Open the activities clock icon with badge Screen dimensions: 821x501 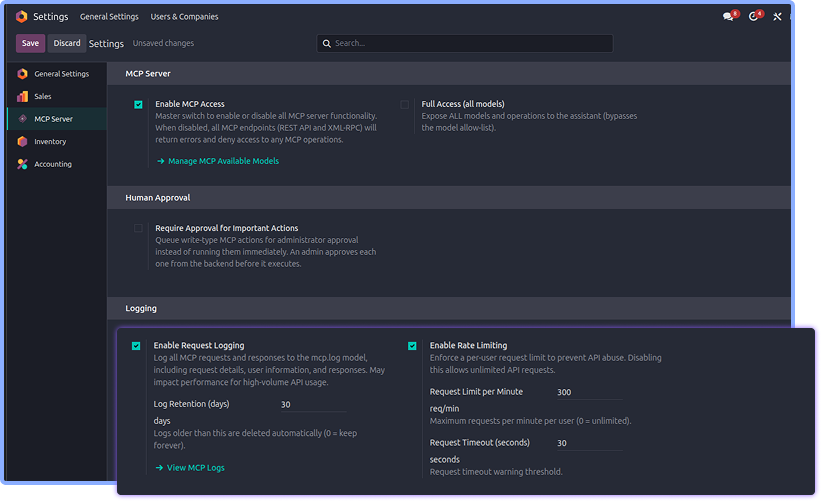tap(754, 16)
